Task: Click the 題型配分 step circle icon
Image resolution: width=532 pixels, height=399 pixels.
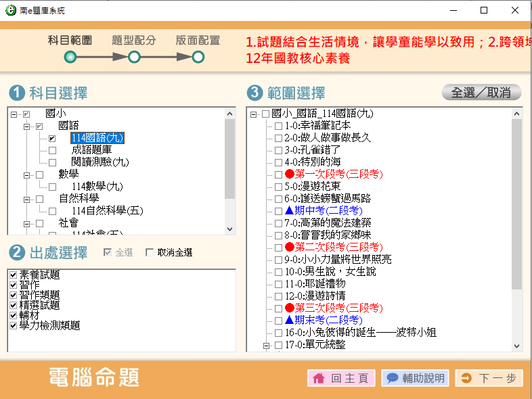Action: point(134,57)
